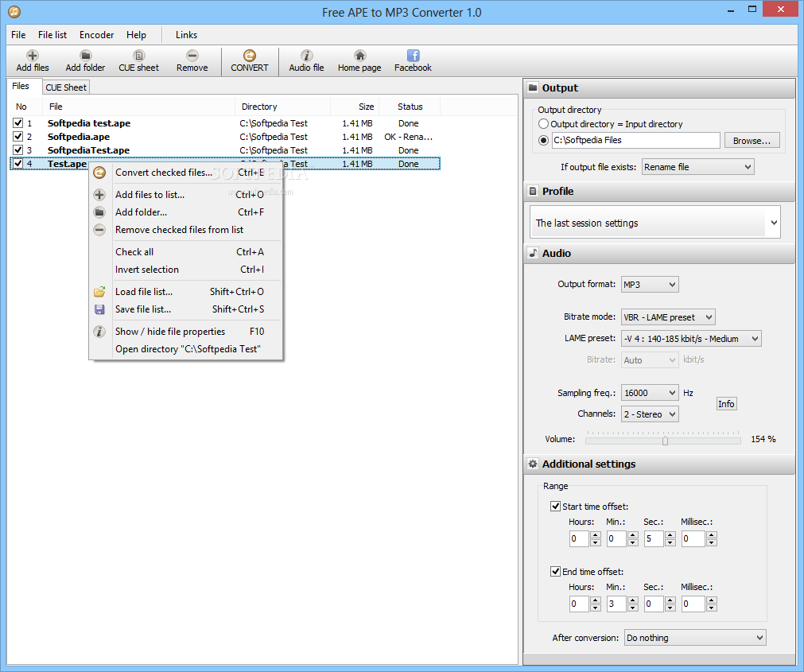This screenshot has width=804, height=672.
Task: Select Show / hide file properties
Action: (x=185, y=332)
